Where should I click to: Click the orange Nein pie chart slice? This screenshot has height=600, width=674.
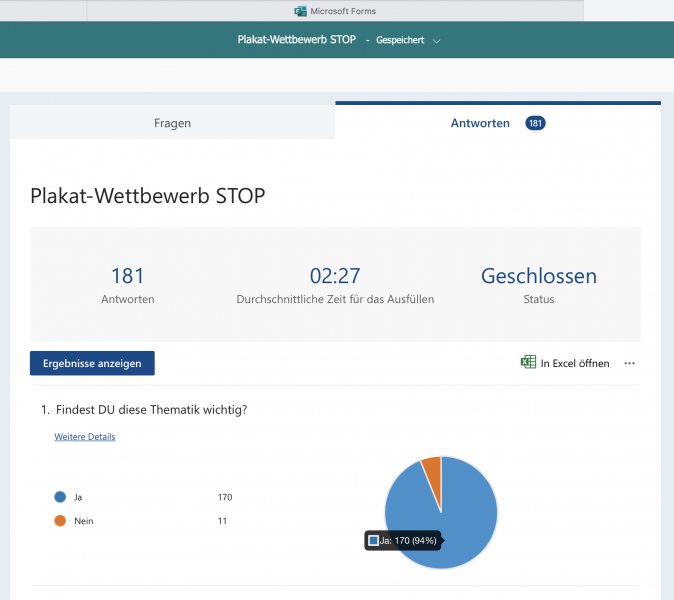[x=431, y=466]
